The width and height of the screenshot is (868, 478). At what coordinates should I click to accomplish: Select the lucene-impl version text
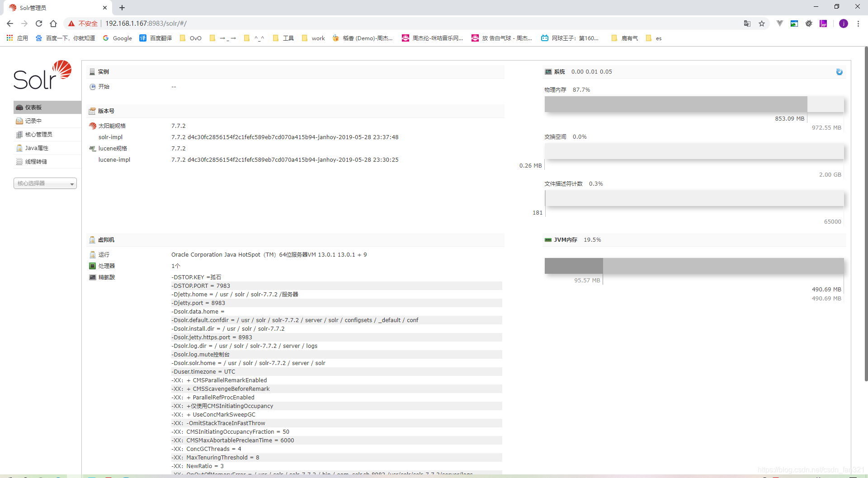[285, 160]
